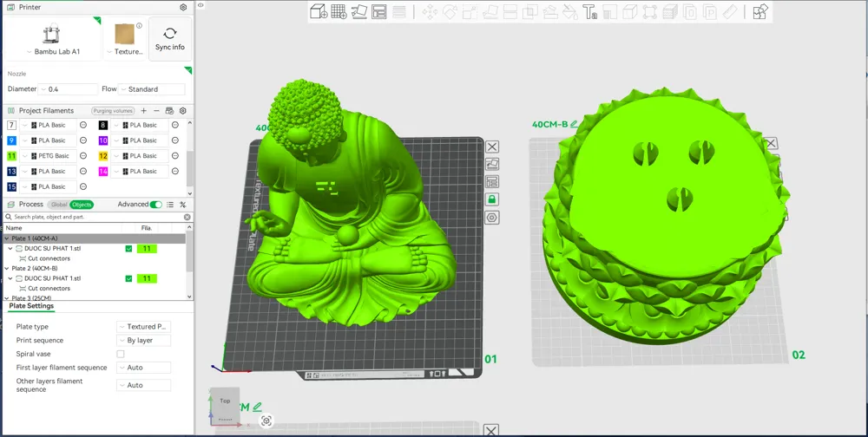The image size is (868, 437).
Task: Click the search plate, object and part field
Action: click(x=98, y=218)
